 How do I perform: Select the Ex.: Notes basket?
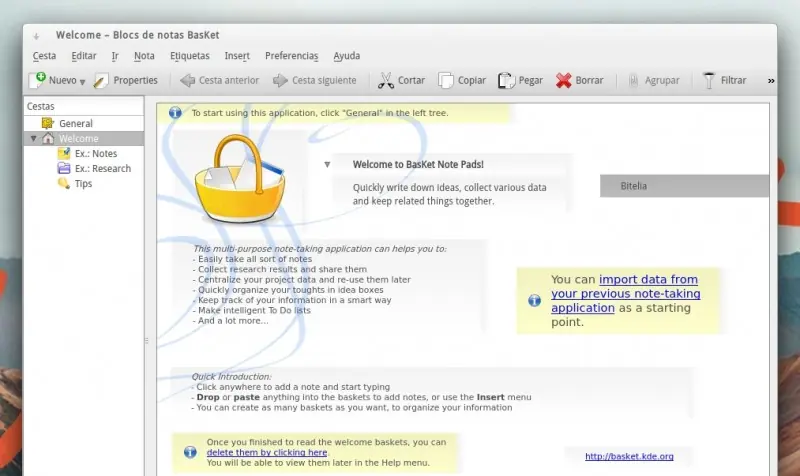coord(96,154)
